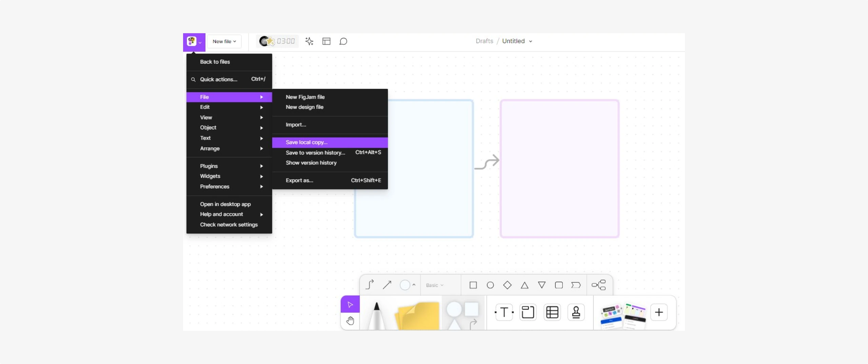868x364 pixels.
Task: Click Import... in File submenu
Action: tap(330, 125)
